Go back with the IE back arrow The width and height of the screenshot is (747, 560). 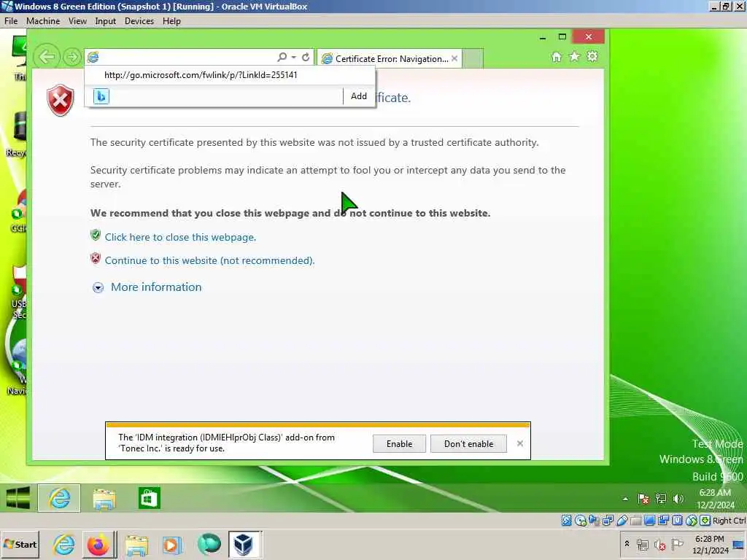[x=47, y=57]
